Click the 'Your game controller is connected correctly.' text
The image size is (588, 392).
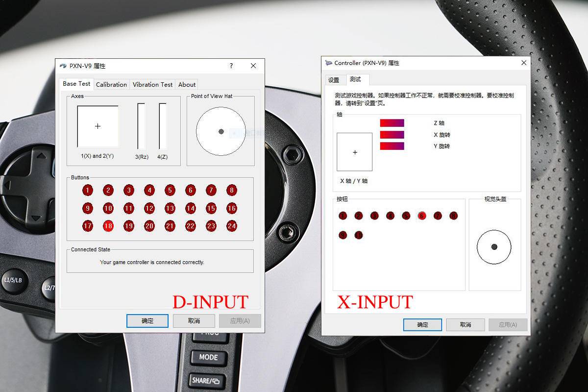(152, 262)
